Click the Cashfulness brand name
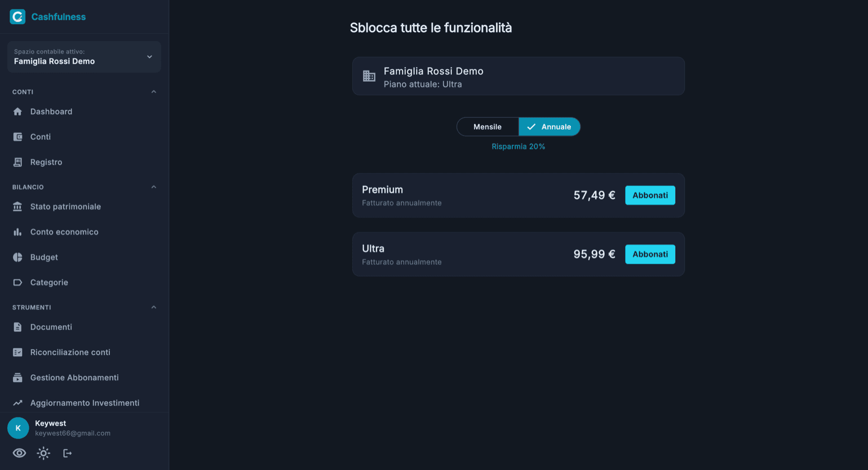Viewport: 868px width, 470px height. tap(59, 17)
